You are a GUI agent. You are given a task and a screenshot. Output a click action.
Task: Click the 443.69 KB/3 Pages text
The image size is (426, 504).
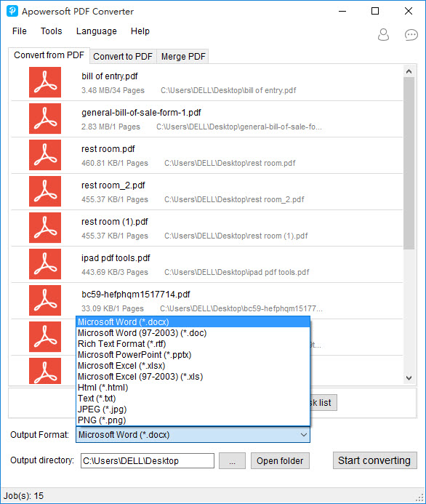115,272
